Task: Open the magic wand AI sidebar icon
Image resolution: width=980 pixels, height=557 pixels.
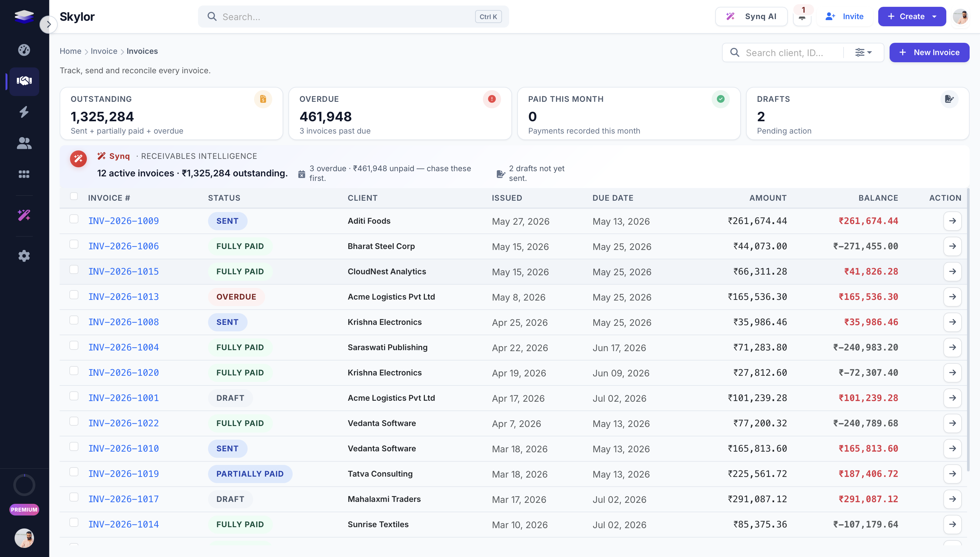Action: coord(24,215)
